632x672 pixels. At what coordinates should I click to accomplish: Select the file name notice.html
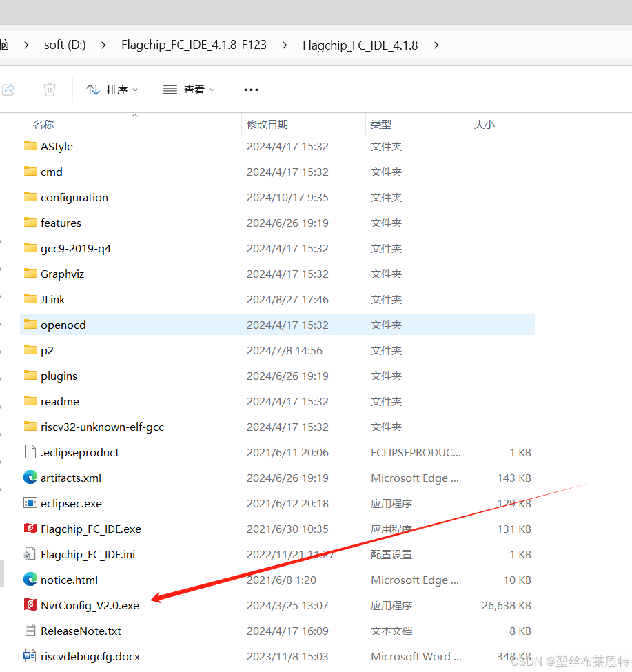click(70, 580)
